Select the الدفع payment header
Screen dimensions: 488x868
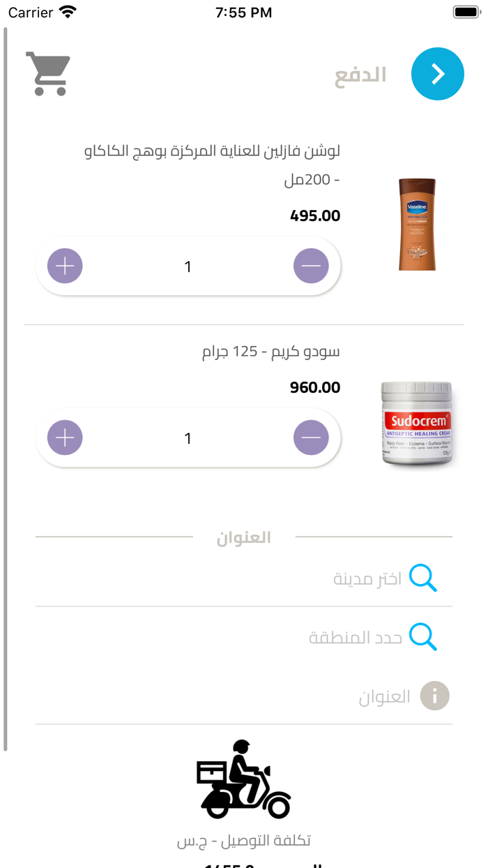[359, 74]
